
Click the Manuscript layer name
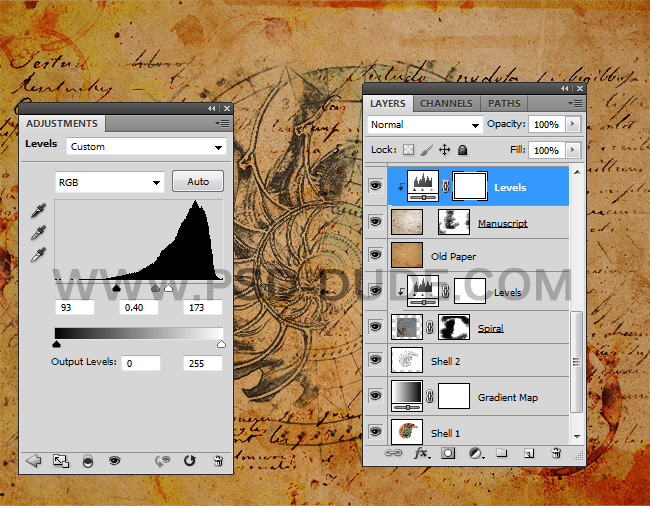[502, 223]
